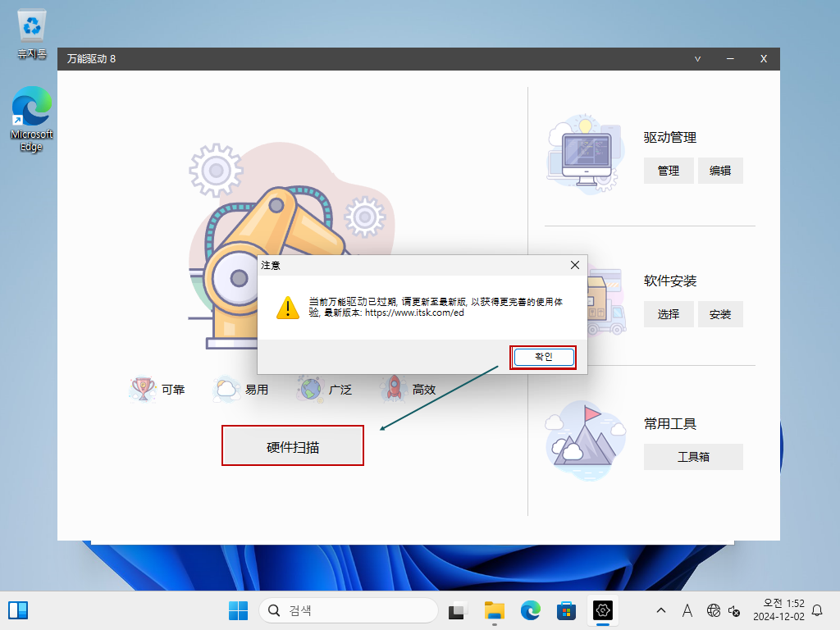Click the 常用工具 heading text
This screenshot has width=840, height=630.
point(669,424)
